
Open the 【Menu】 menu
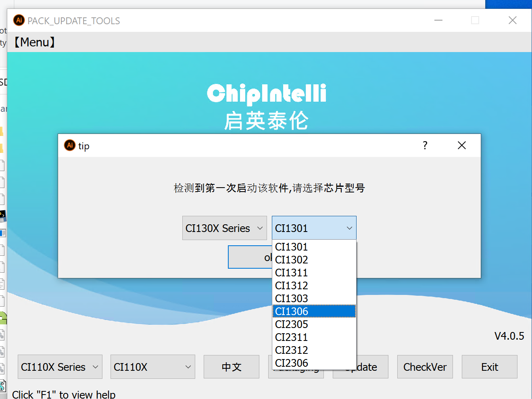(34, 42)
